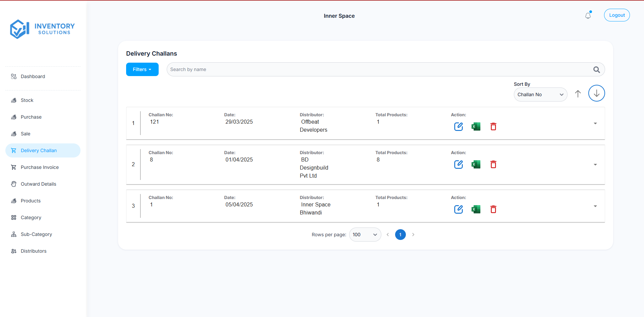Click the Outward Details sidebar icon
The width and height of the screenshot is (644, 317).
[x=14, y=184]
